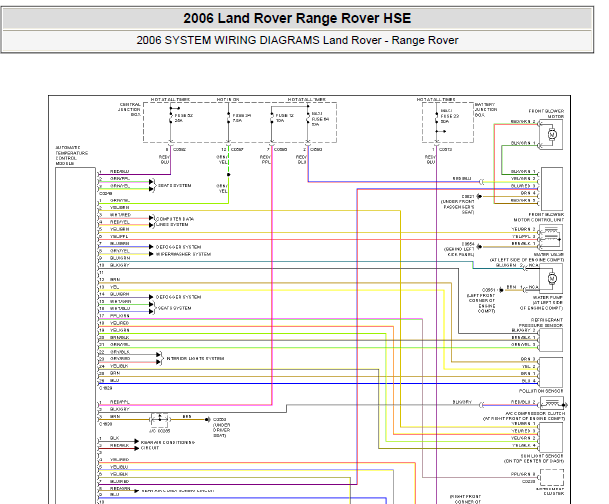
Task: Click the 'INSTRUMENT CLUSTER' label
Action: click(550, 491)
